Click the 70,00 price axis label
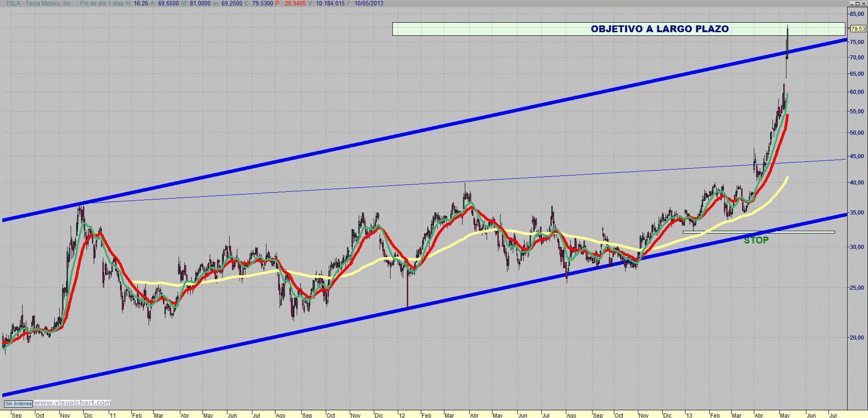868x418 pixels. point(857,58)
